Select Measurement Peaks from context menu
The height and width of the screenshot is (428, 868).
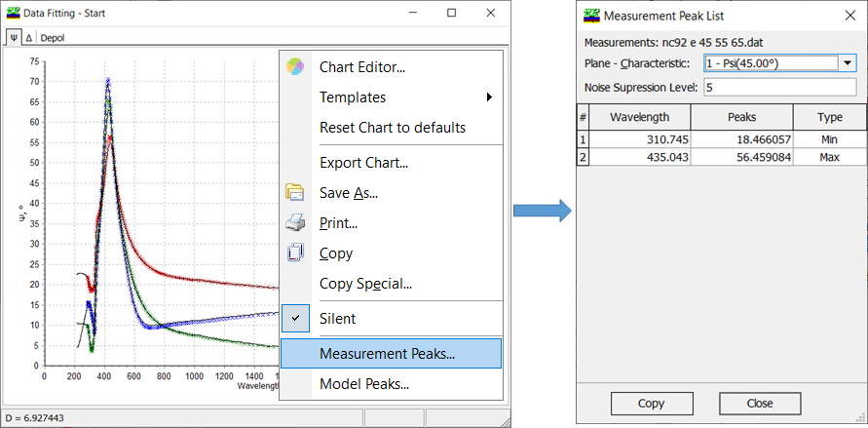tap(387, 353)
